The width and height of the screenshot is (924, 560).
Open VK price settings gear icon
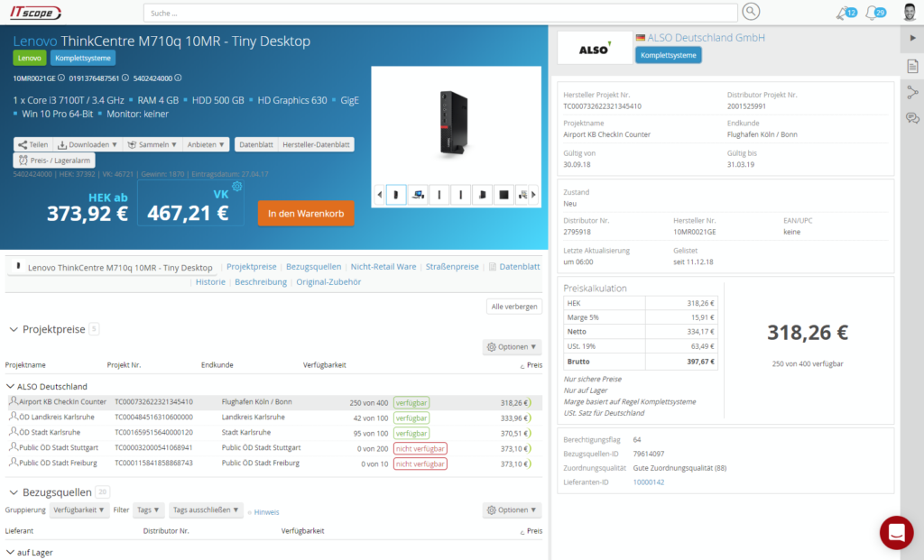coord(237,186)
